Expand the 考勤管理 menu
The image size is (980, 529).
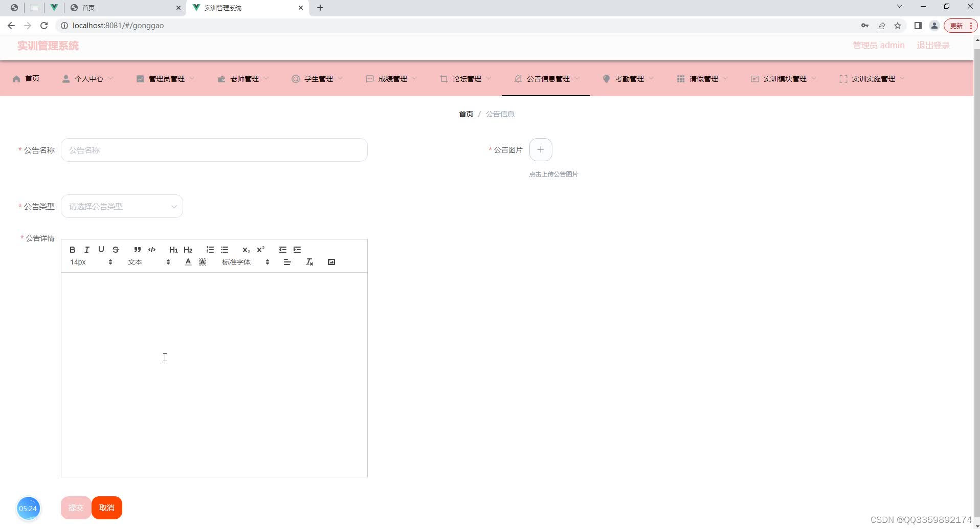pyautogui.click(x=629, y=78)
